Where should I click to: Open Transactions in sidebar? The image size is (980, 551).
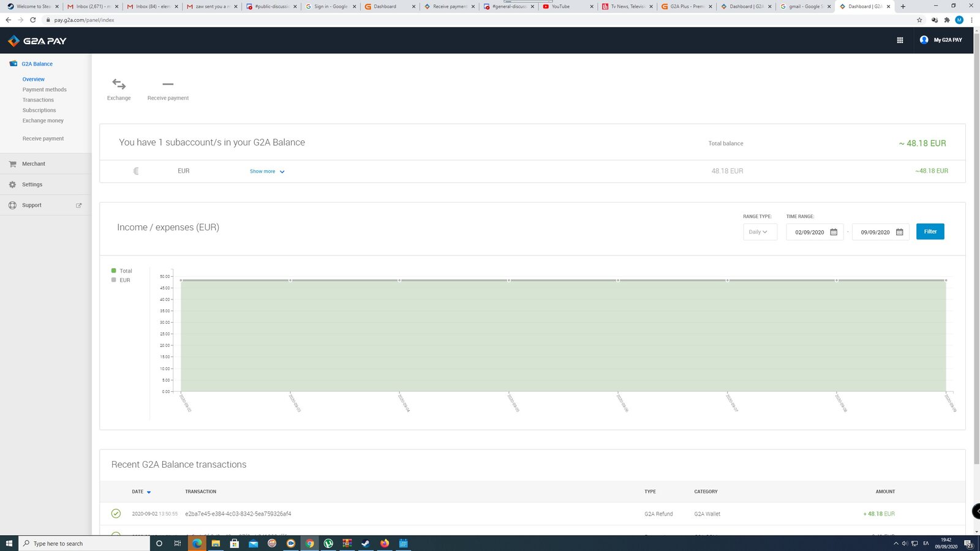pyautogui.click(x=38, y=100)
